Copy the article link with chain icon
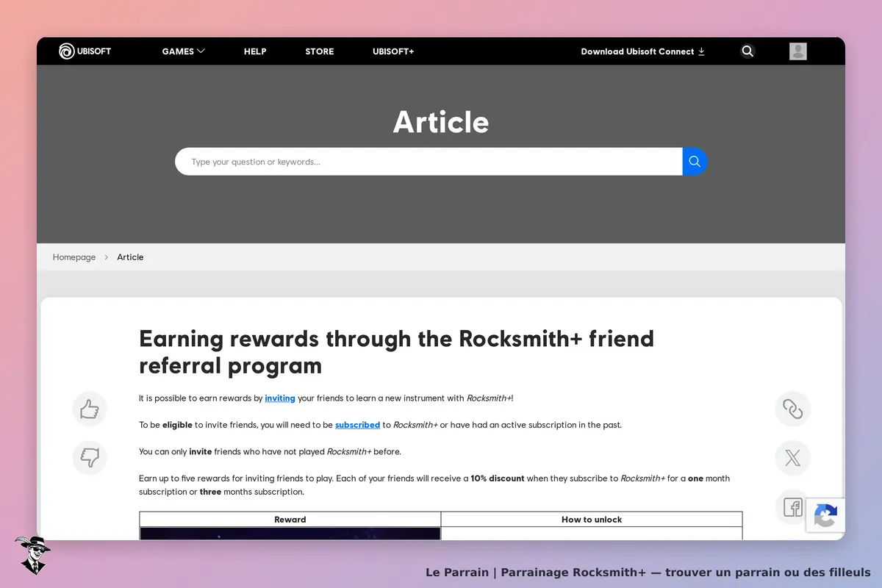The height and width of the screenshot is (588, 882). click(x=793, y=409)
